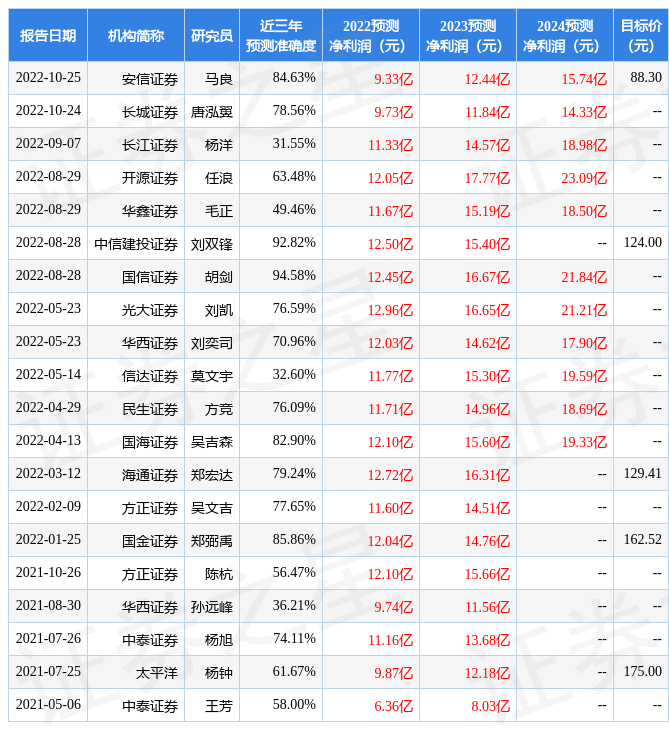Screen dimensions: 669x730
Task: Select date cell 2022-04-13
Action: (48, 441)
